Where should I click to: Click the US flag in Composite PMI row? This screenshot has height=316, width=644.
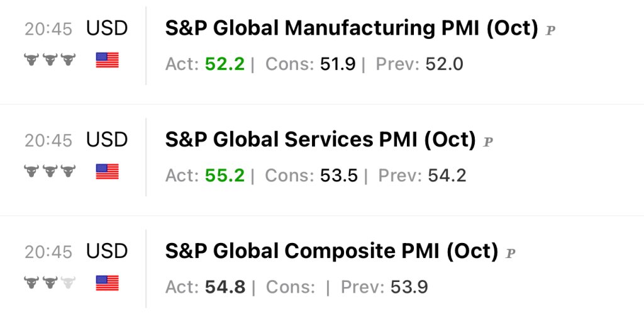point(108,283)
